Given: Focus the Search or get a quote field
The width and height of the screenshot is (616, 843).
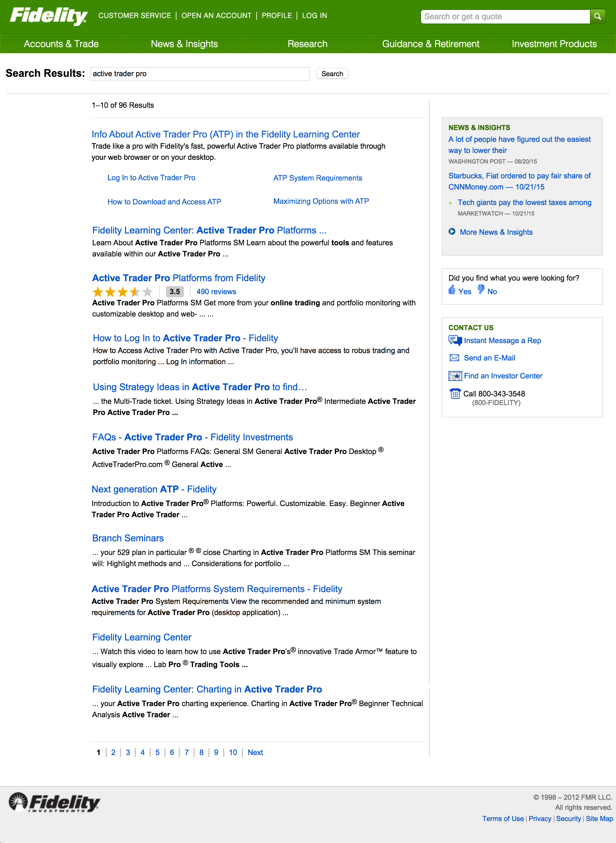Looking at the screenshot, I should [505, 16].
